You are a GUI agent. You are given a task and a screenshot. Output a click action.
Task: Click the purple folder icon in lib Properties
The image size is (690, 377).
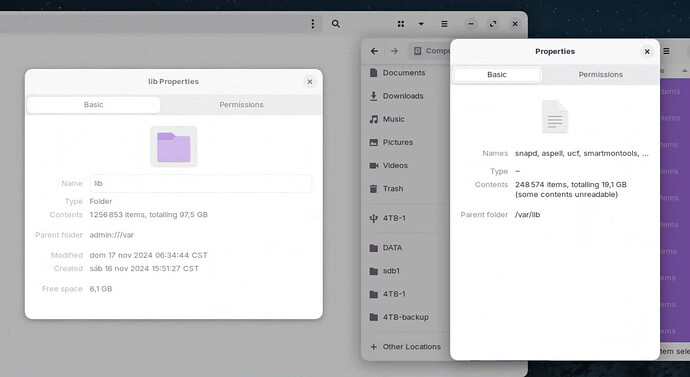[x=174, y=147]
